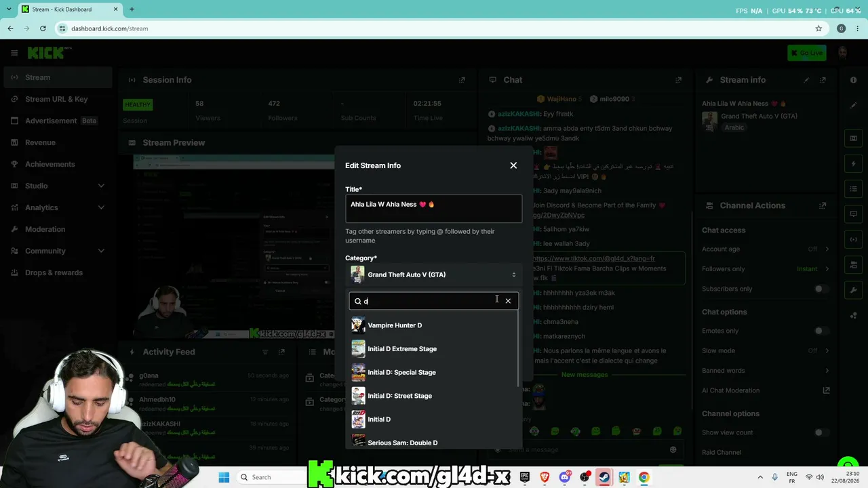Open Banned words settings

[x=766, y=371]
